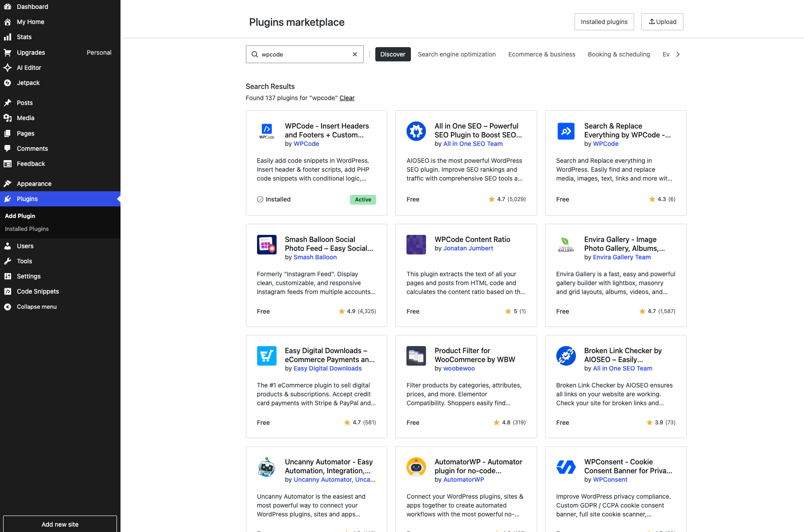Expand more plugin categories with the right chevron

coord(678,54)
